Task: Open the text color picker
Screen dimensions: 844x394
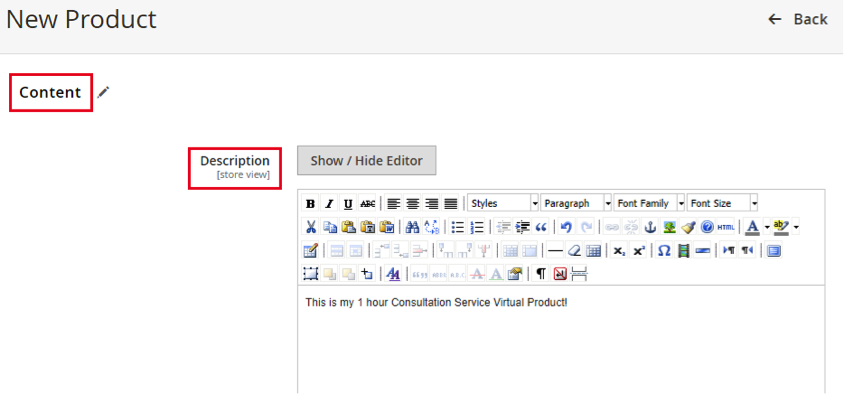Action: [x=752, y=227]
